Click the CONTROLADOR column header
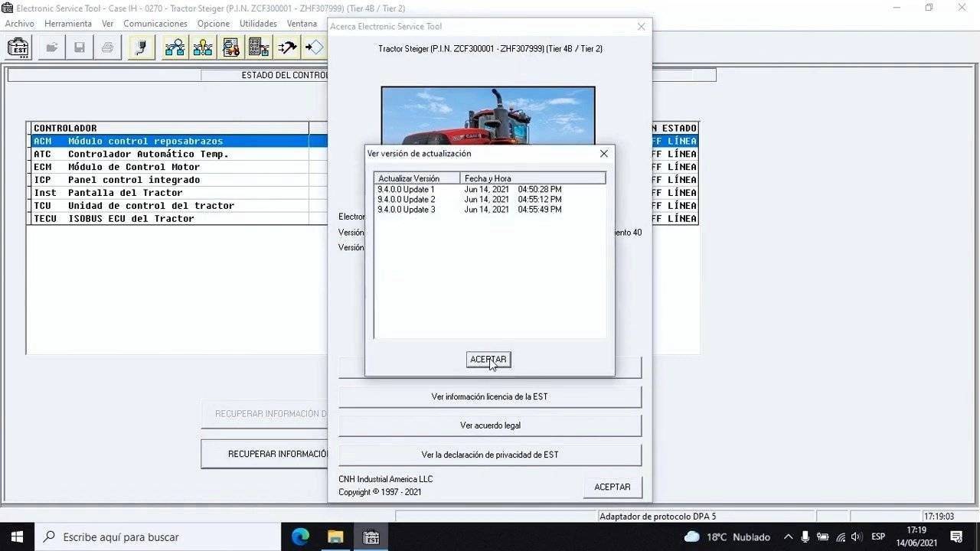The width and height of the screenshot is (980, 551). (x=170, y=128)
